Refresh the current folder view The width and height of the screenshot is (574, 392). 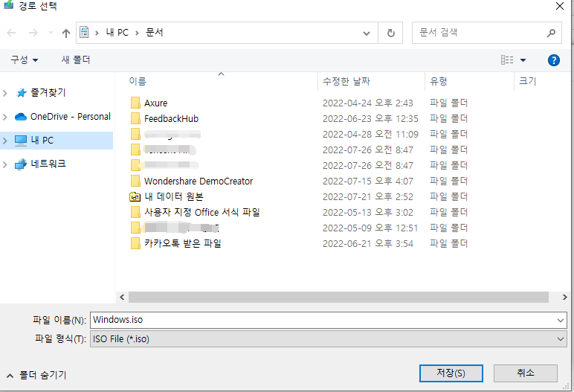tap(390, 33)
